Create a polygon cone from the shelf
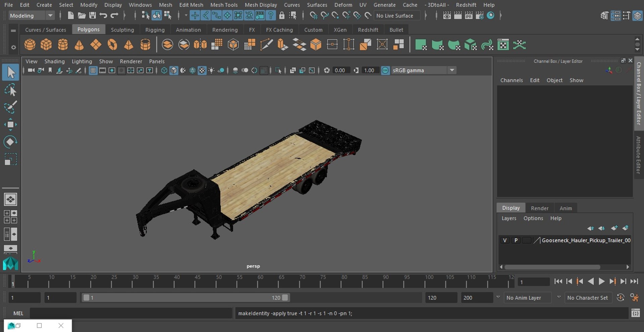This screenshot has height=332, width=644. point(79,45)
